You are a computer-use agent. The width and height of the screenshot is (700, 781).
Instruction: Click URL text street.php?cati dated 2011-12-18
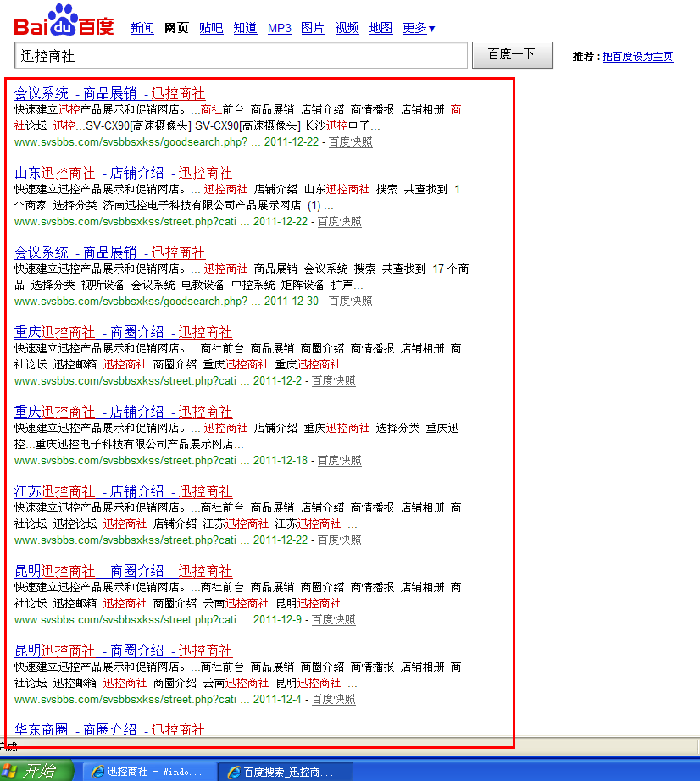point(125,461)
